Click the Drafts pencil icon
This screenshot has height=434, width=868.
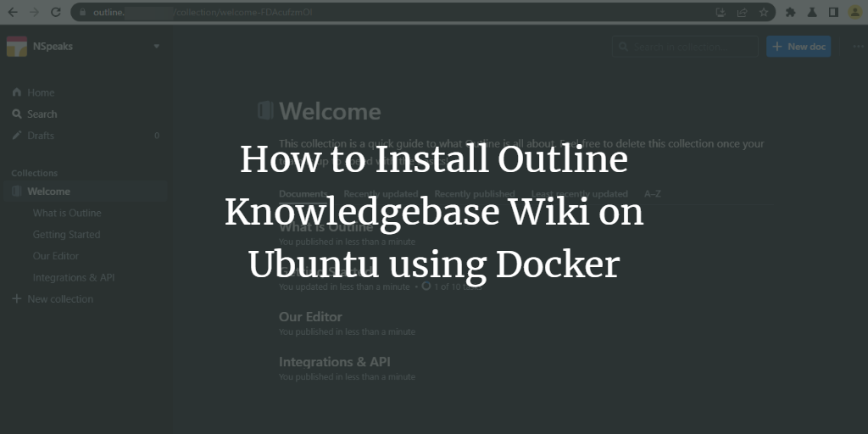17,136
